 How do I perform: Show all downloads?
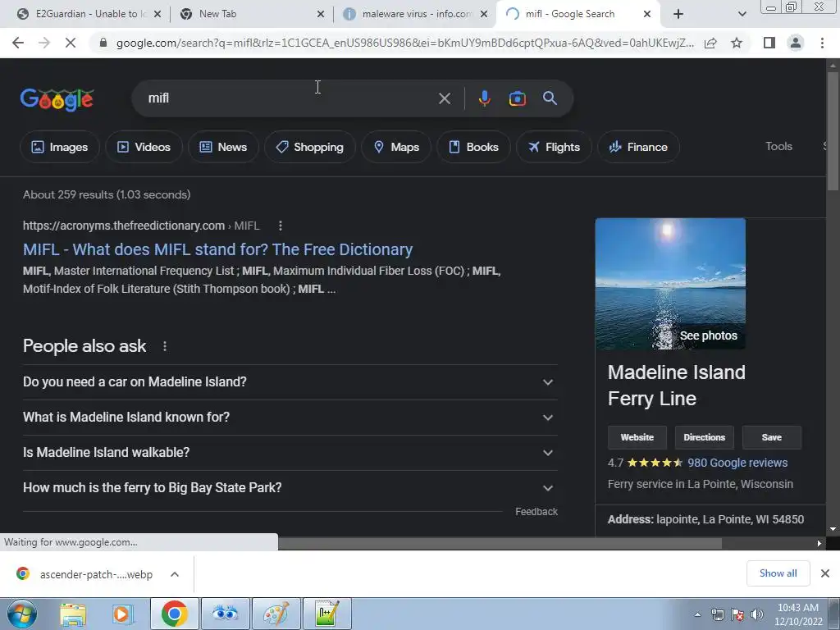[778, 573]
